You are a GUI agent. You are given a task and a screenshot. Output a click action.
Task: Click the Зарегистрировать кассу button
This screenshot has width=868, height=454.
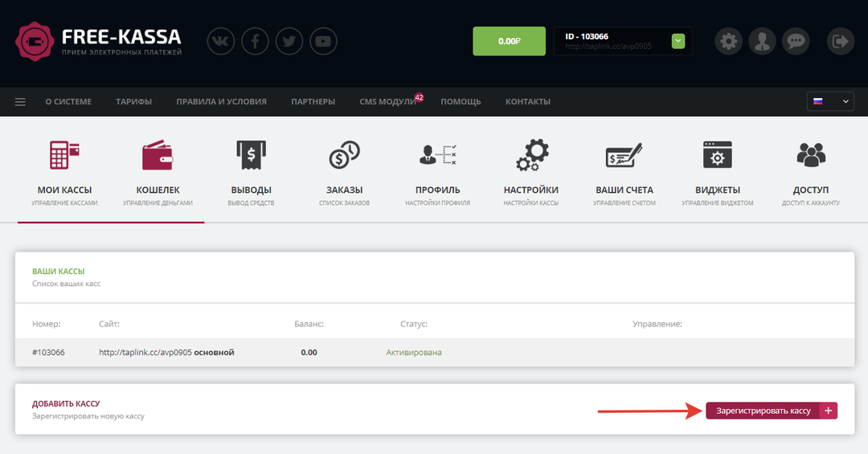click(x=772, y=411)
